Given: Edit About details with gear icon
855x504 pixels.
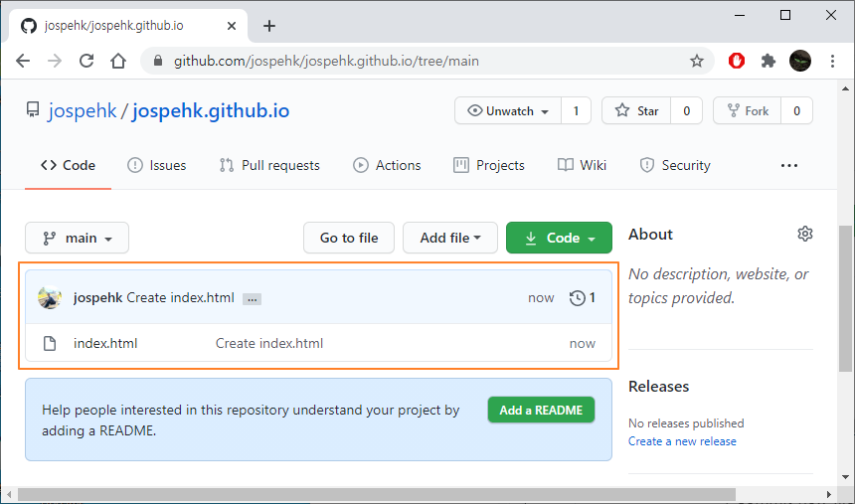Looking at the screenshot, I should pos(805,234).
